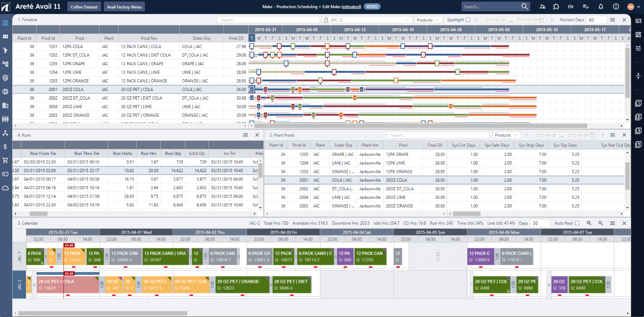This screenshot has width=644, height=317.
Task: Zoom in on the Calendar panel
Action: coord(589,223)
